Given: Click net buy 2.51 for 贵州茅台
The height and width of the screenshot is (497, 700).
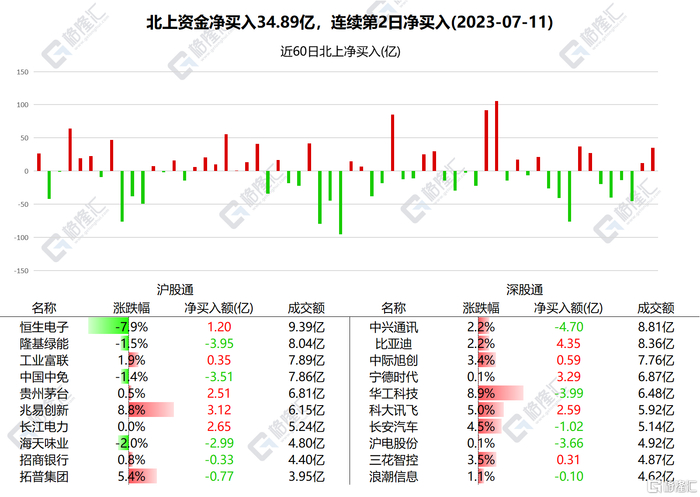Looking at the screenshot, I should (x=219, y=393).
